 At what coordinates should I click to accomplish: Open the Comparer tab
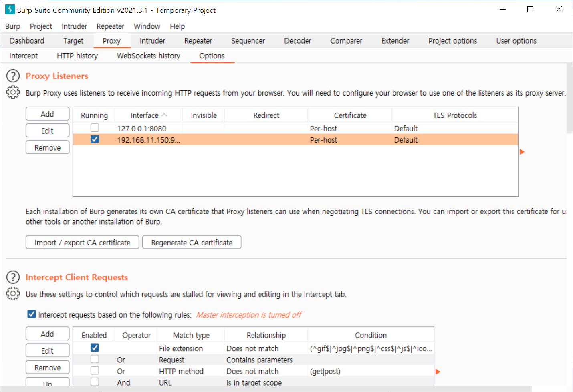pos(346,41)
